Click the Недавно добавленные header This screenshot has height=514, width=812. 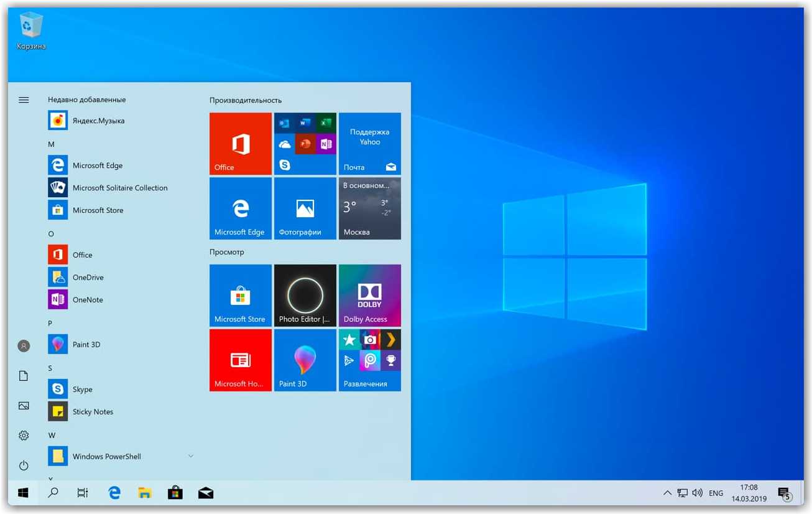tap(87, 100)
